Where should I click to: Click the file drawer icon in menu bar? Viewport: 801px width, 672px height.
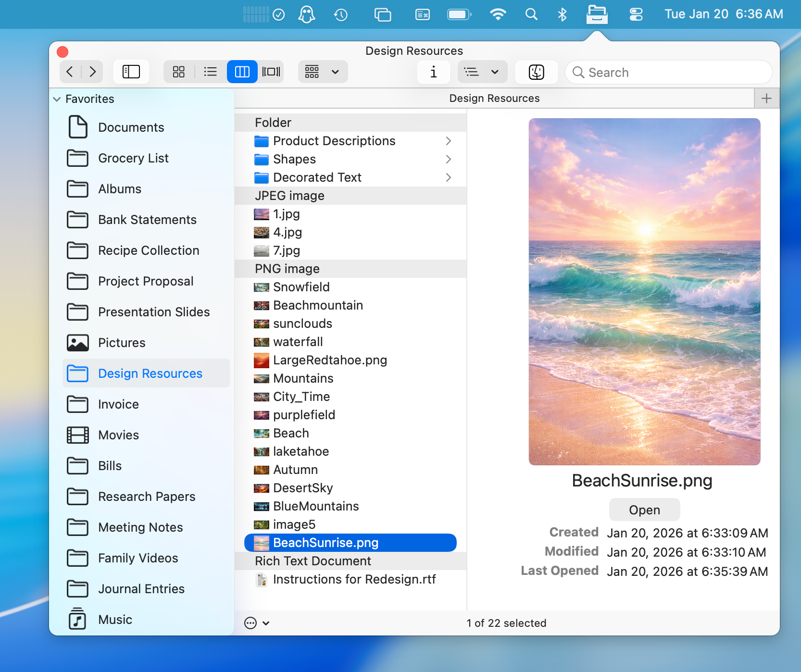coord(597,14)
